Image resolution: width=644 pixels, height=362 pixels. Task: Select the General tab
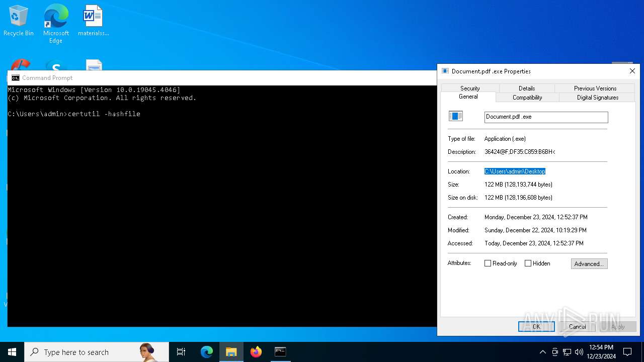point(468,97)
